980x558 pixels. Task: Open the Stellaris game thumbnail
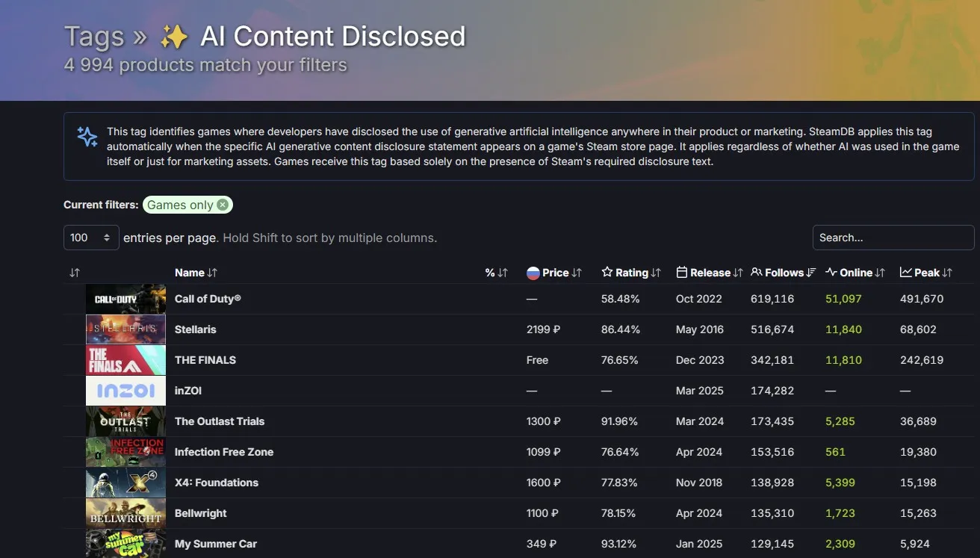pos(125,329)
